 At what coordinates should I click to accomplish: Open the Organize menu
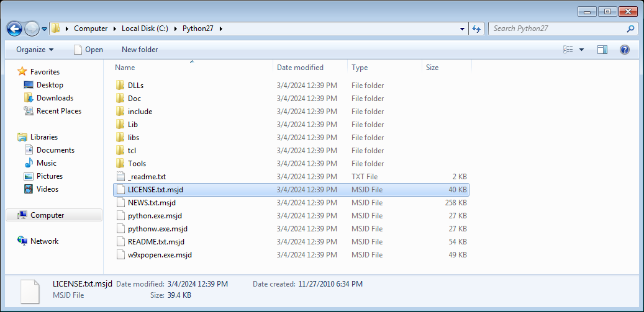35,50
